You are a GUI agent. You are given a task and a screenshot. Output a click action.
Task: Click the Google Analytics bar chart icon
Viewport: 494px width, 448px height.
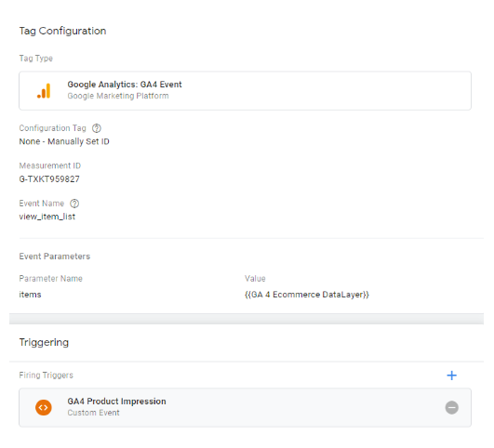point(44,91)
